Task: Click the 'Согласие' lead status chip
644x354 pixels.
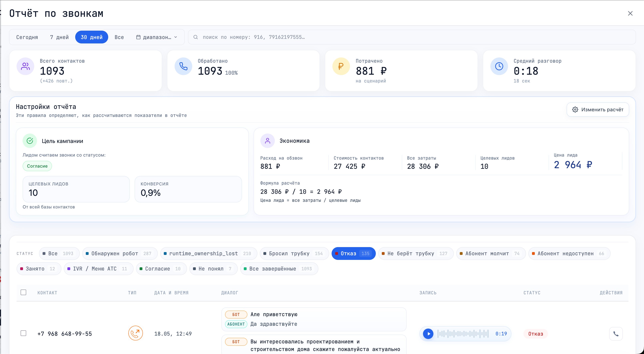Action: pos(37,166)
